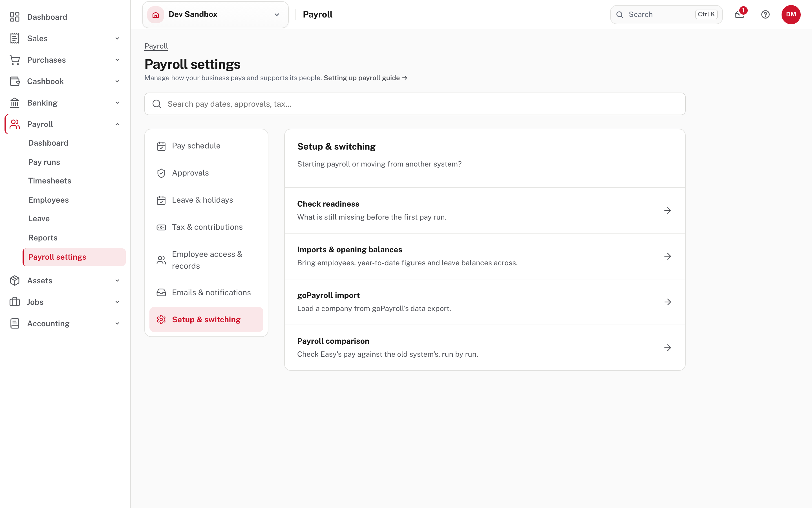The height and width of the screenshot is (508, 812).
Task: Open the Setting up payroll guide link
Action: pos(365,78)
